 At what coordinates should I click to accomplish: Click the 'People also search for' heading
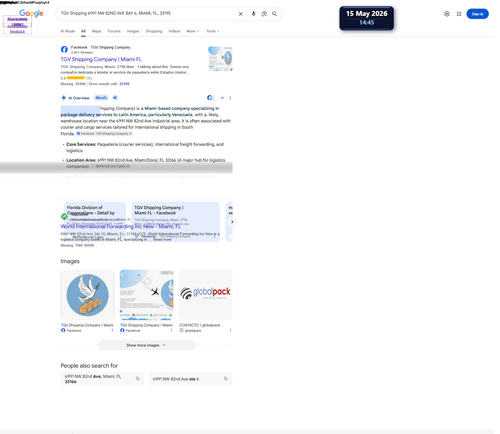tap(89, 365)
